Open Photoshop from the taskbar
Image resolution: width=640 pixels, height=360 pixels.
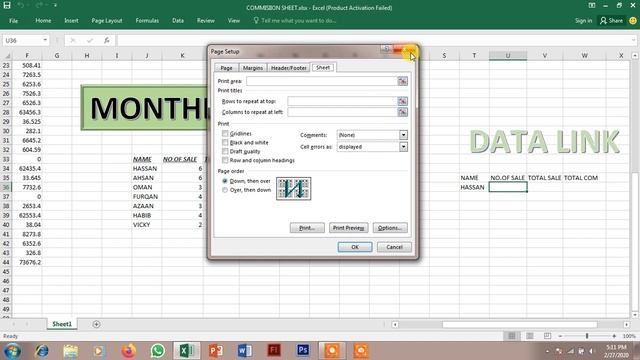(303, 351)
